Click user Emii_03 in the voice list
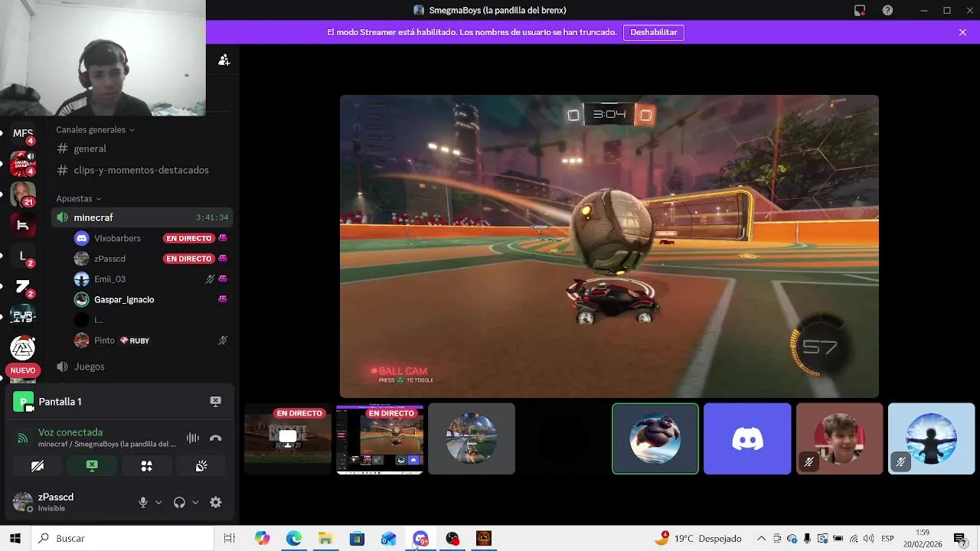This screenshot has width=980, height=551. coord(109,279)
